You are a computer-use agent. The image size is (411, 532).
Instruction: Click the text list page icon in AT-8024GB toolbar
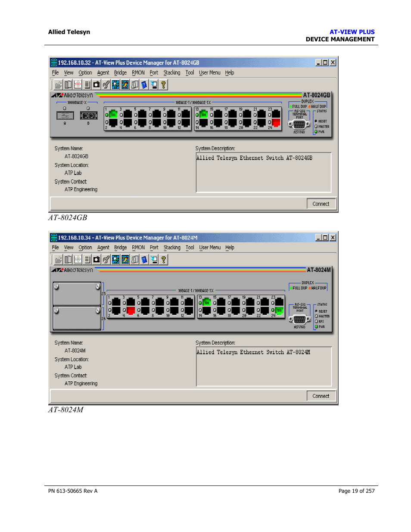click(87, 85)
